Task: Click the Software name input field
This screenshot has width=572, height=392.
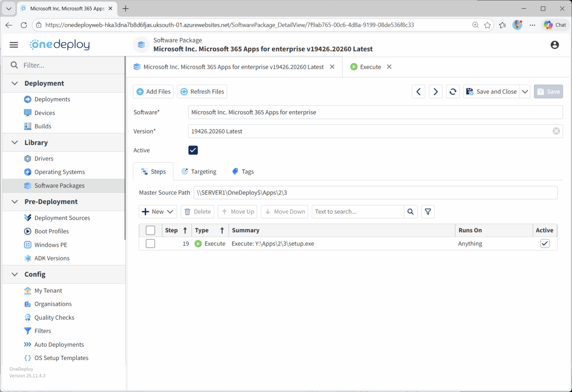Action: coord(375,112)
